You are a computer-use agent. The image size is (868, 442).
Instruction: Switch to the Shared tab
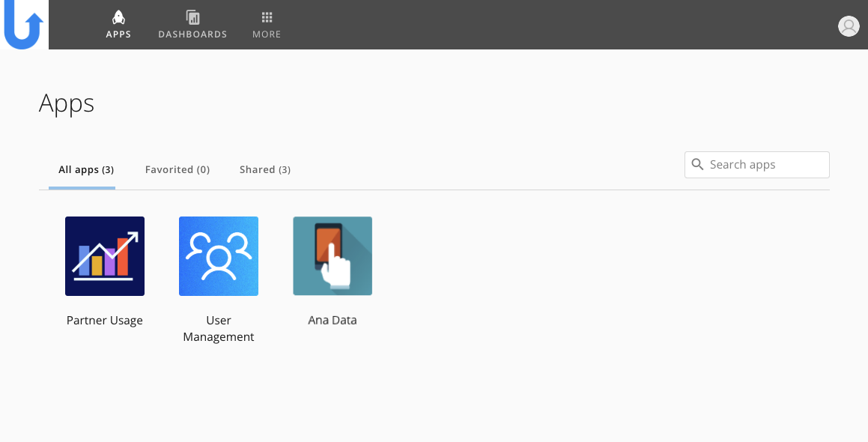point(264,169)
